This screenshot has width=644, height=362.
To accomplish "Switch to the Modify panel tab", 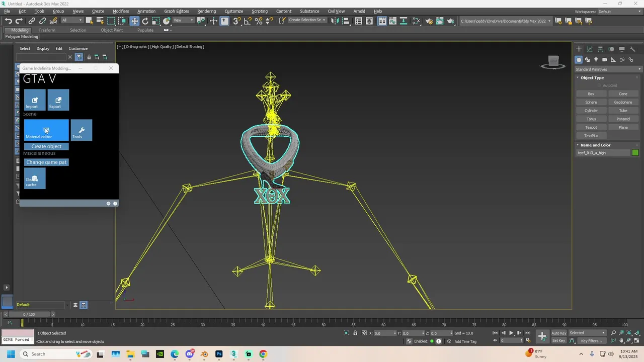I will (x=590, y=49).
